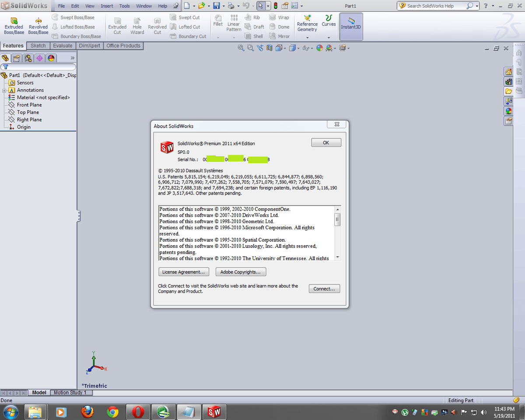Select Right Plane in feature tree
525x420 pixels.
(29, 119)
